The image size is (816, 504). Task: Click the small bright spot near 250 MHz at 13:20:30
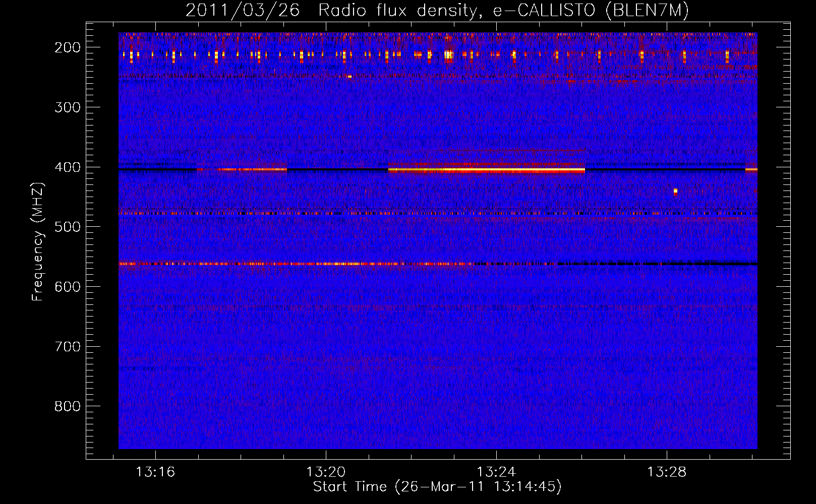coord(349,77)
